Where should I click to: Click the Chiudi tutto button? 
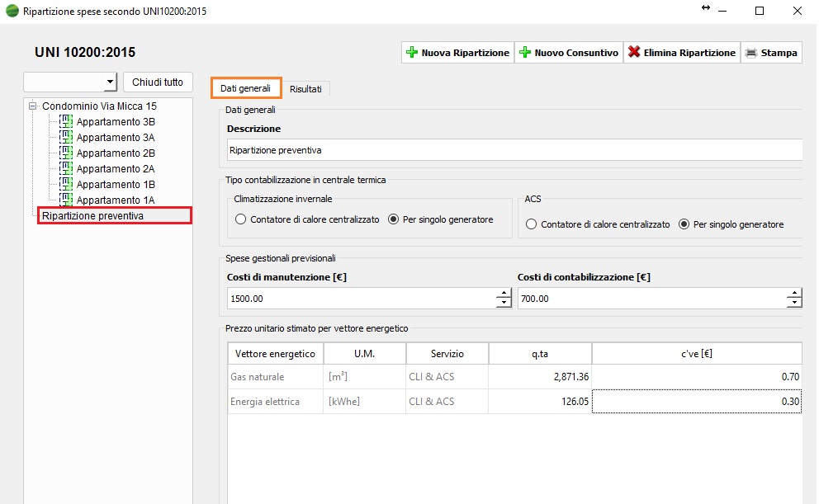pyautogui.click(x=158, y=82)
